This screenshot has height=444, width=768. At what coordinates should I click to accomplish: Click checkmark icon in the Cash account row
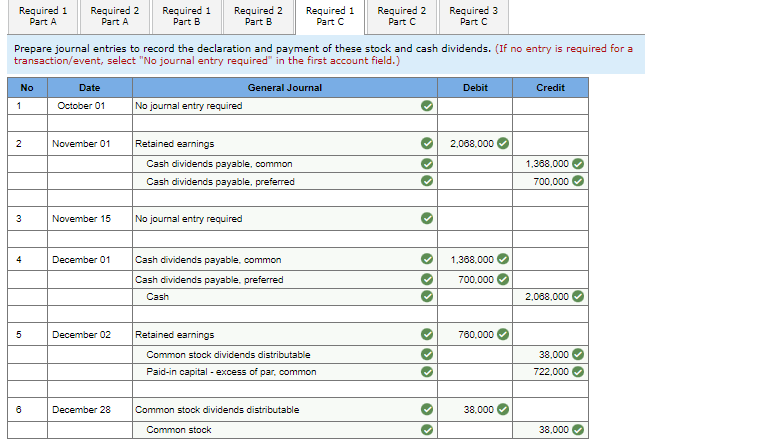point(427,296)
